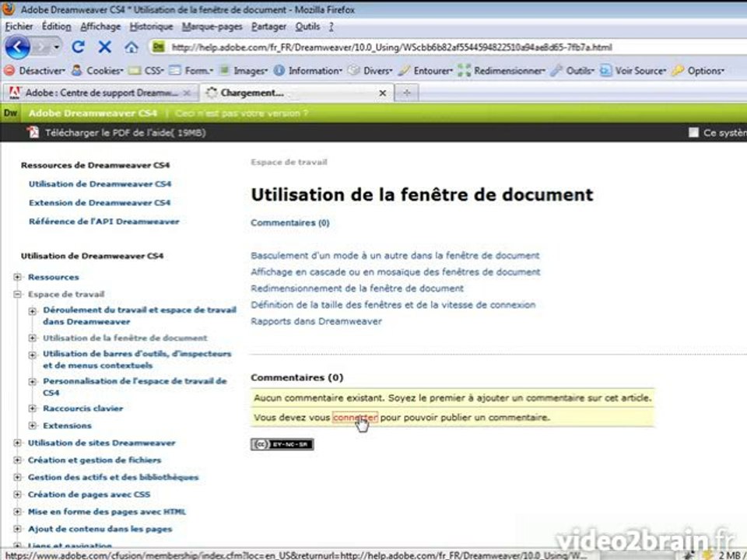Viewport: 747px width, 560px height.
Task: Open the Entourer toolbar menu
Action: tap(426, 71)
